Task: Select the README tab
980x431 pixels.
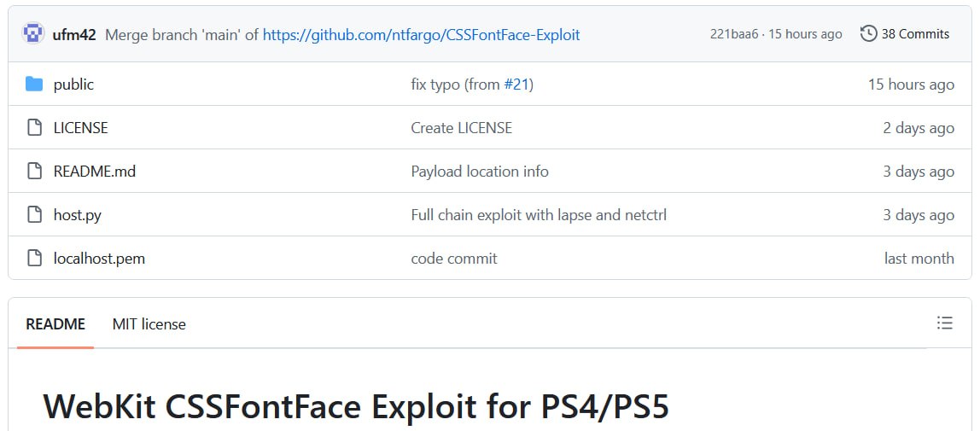Action: point(55,324)
